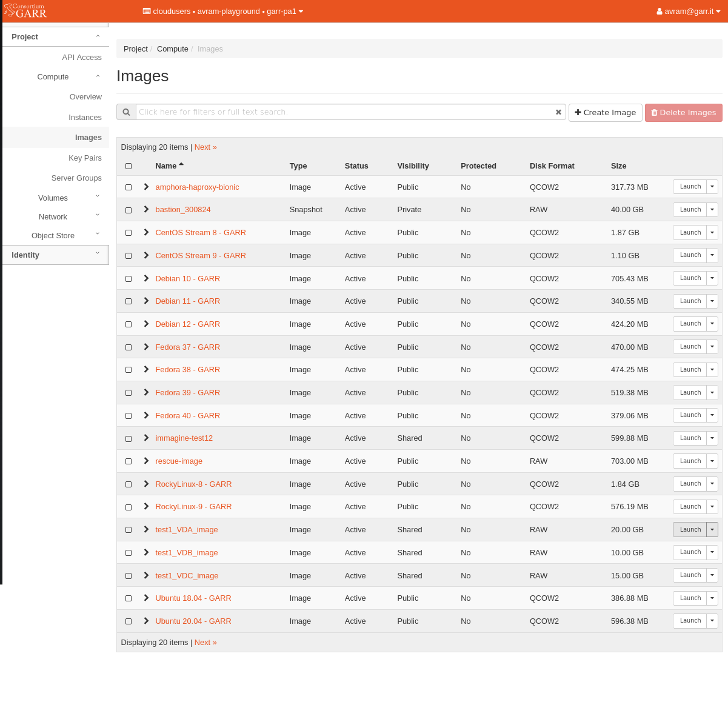
Task: Expand details for amphora-haproxy-bionic row
Action: 146,187
